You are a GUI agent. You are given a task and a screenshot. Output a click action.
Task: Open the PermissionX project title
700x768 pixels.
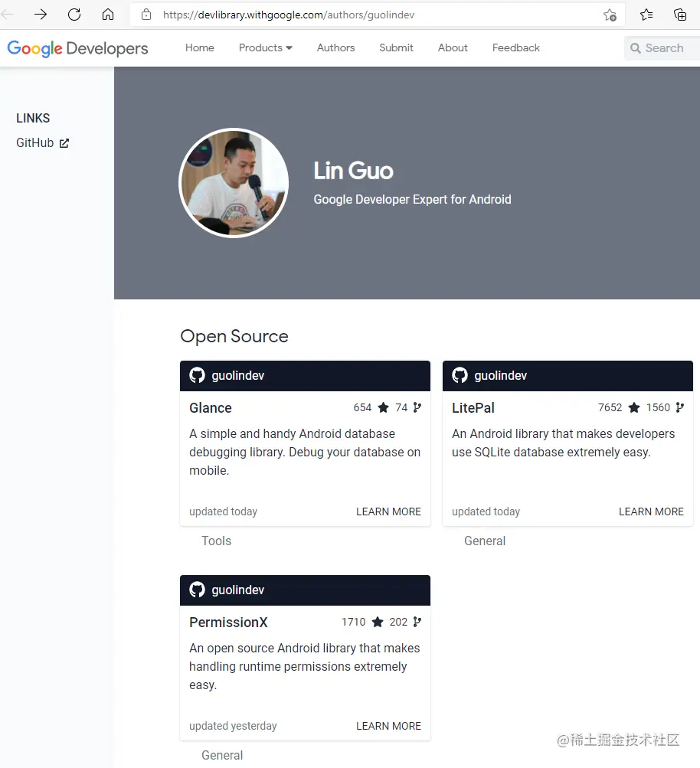click(228, 623)
